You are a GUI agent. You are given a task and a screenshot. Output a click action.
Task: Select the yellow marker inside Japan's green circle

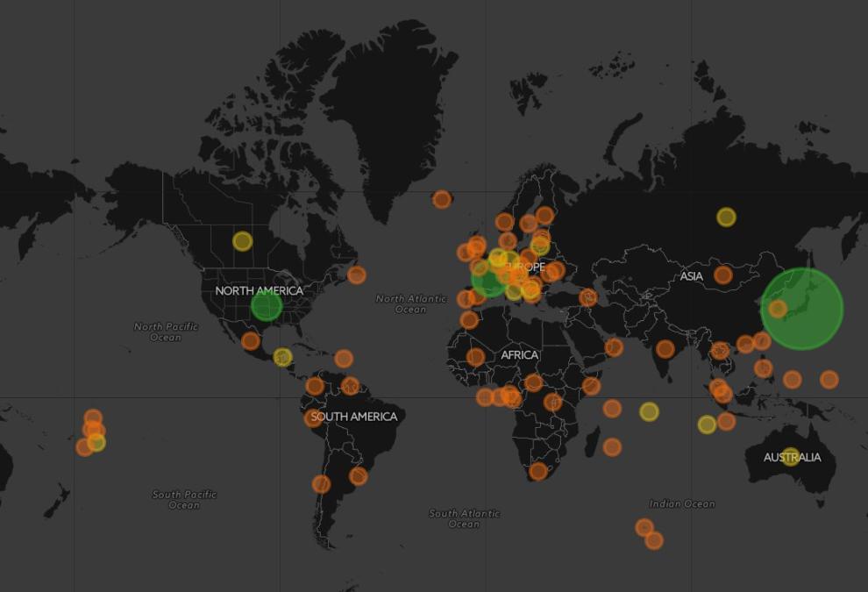click(778, 308)
